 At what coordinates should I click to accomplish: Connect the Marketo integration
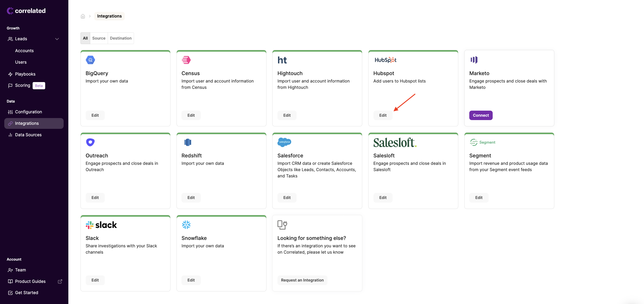[x=481, y=115]
